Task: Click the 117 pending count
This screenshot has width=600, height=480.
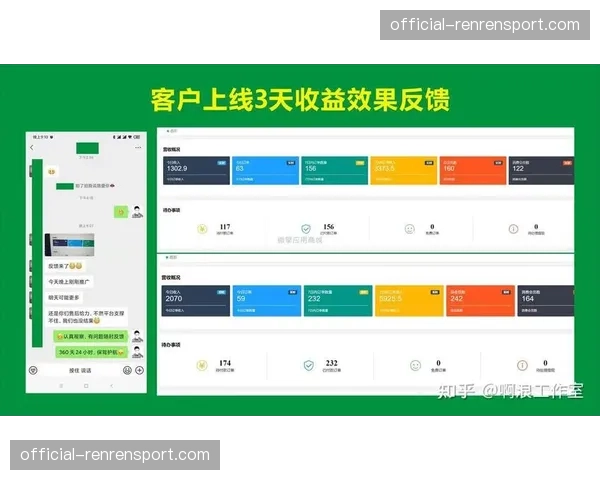Action: (x=225, y=227)
